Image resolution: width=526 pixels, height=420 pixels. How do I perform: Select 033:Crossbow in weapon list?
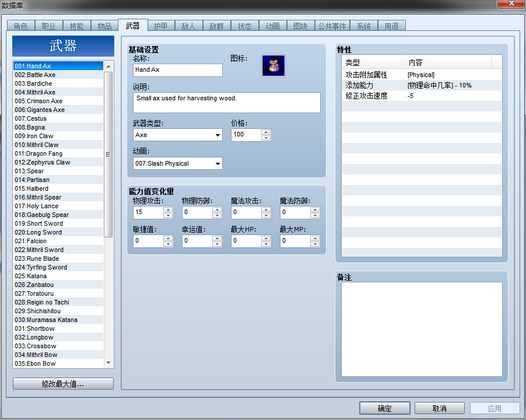58,346
